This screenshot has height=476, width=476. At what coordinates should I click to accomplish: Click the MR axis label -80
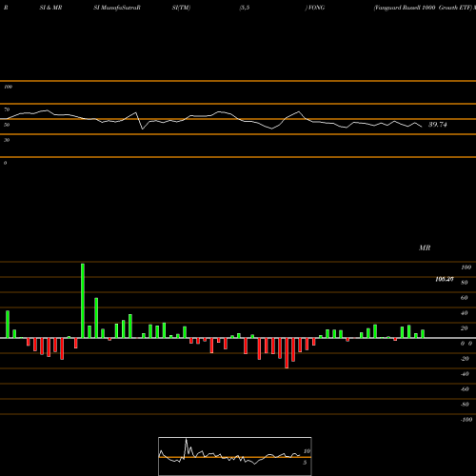pyautogui.click(x=465, y=405)
